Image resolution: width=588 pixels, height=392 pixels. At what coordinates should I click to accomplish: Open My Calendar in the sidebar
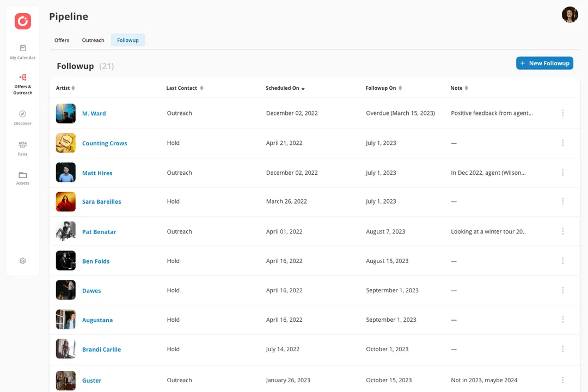(23, 52)
